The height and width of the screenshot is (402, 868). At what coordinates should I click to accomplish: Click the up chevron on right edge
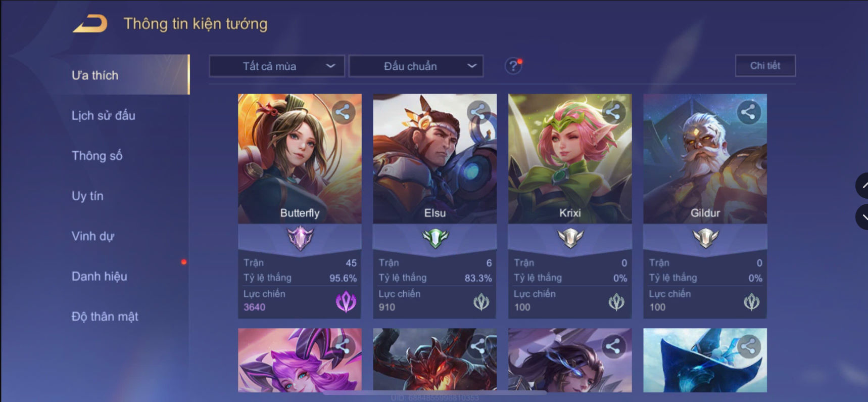(862, 186)
